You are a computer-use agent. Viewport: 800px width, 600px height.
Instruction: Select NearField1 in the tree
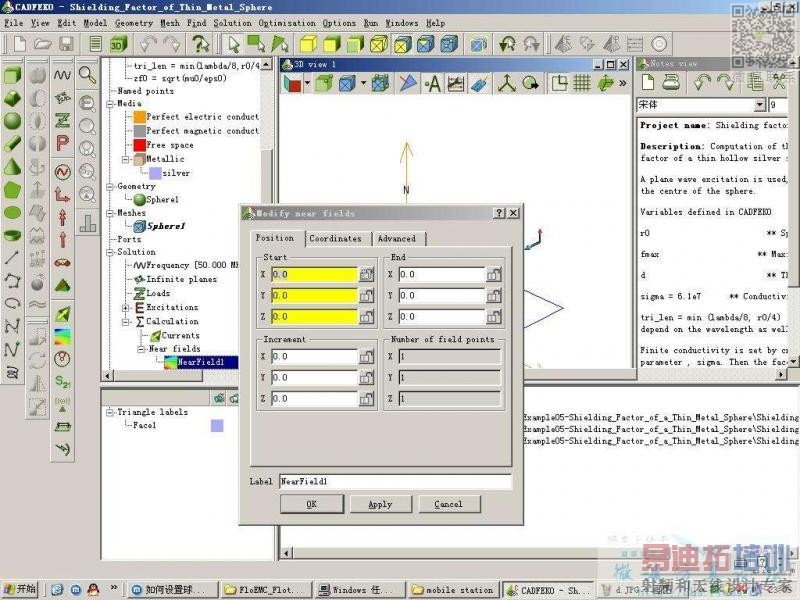[201, 362]
